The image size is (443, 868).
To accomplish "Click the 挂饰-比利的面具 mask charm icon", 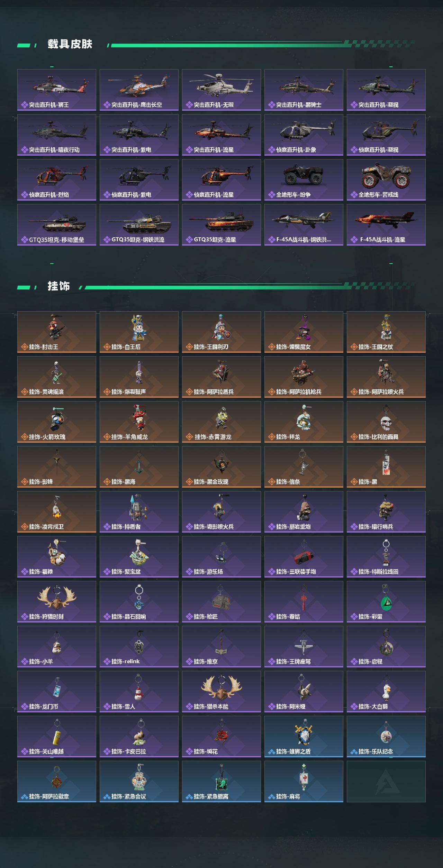I will pyautogui.click(x=386, y=419).
